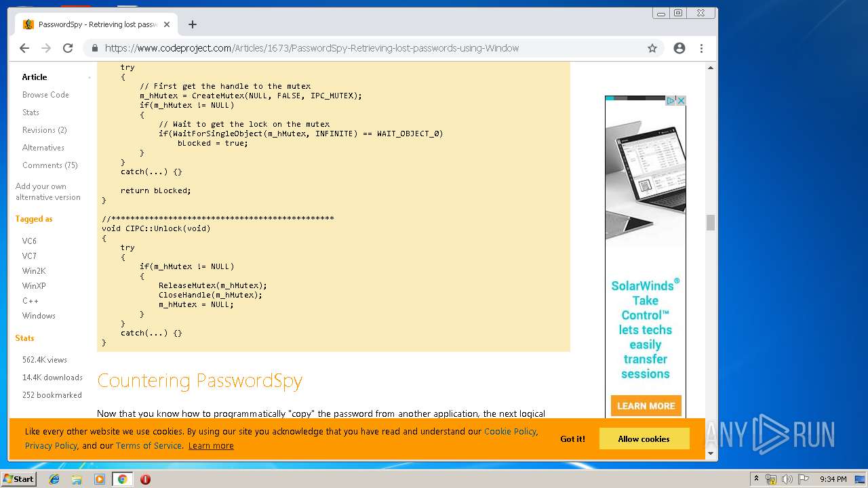
Task: Click void CIPC::Unlock(void) code line
Action: pyautogui.click(x=156, y=228)
